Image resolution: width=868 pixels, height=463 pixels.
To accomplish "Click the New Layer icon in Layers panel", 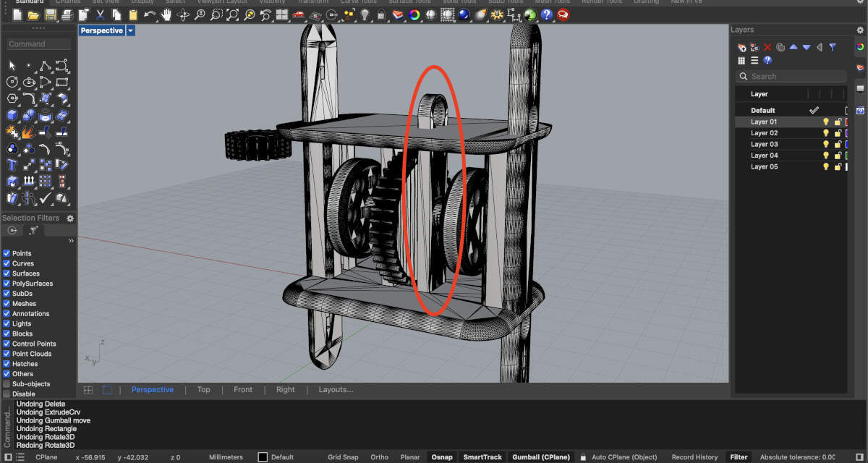I will pyautogui.click(x=741, y=47).
